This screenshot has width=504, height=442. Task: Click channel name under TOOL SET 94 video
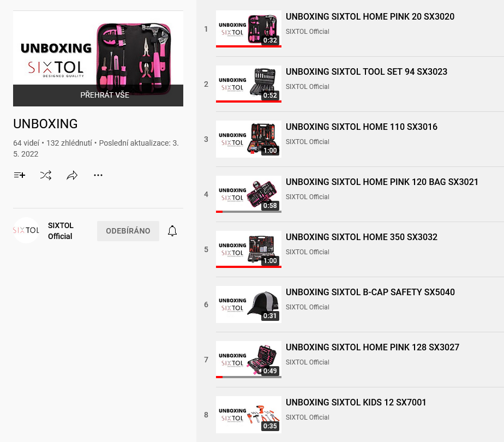pos(308,87)
